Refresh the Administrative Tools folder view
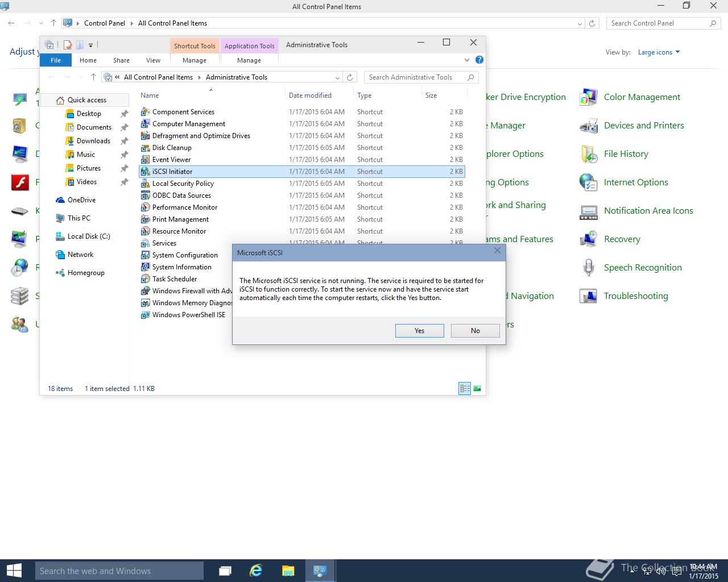 (350, 77)
